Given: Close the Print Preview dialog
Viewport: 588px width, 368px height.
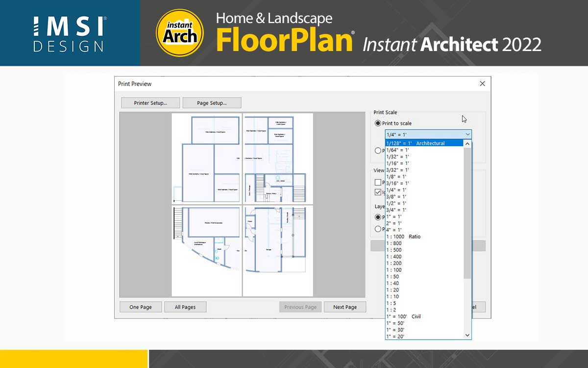Looking at the screenshot, I should (482, 84).
